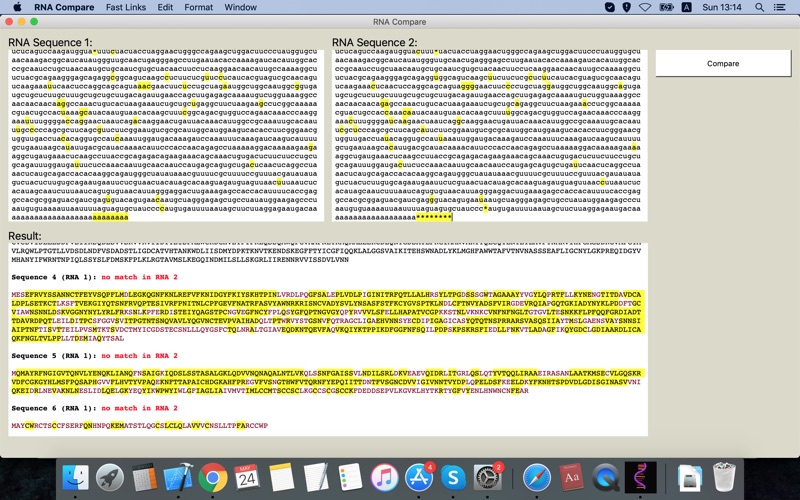Click the RNA Compare DNA helix Dock icon

[x=640, y=478]
